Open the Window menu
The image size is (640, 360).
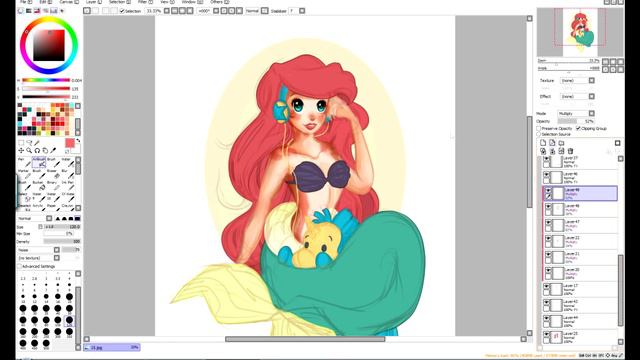(191, 2)
